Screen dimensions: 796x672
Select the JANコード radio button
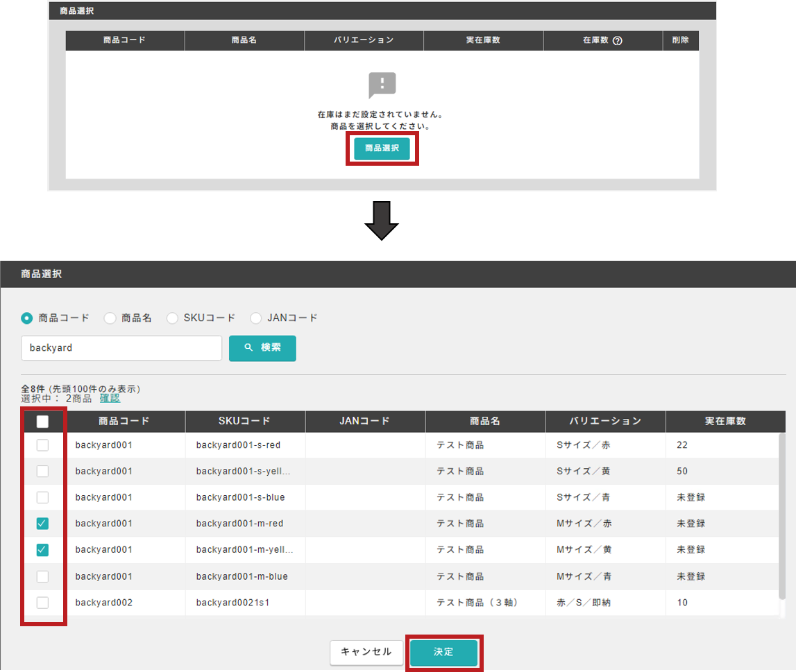pyautogui.click(x=256, y=318)
